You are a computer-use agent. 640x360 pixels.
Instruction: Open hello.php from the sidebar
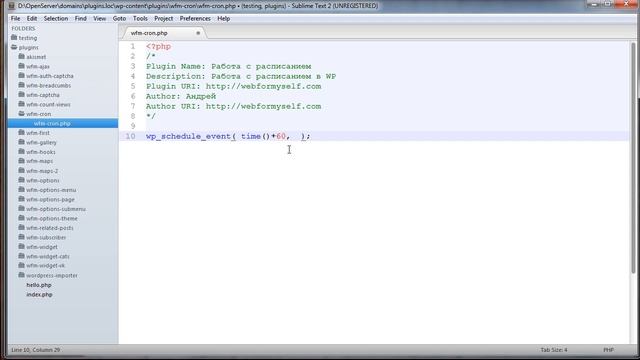[39, 285]
